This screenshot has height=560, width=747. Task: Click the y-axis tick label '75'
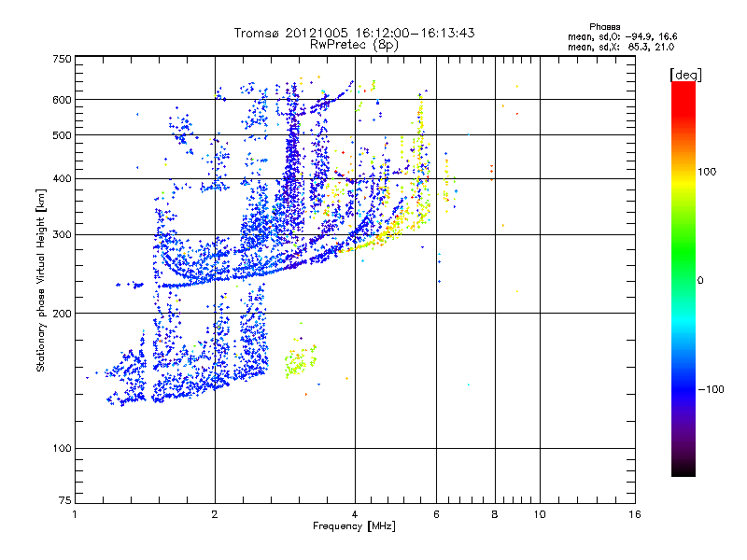pyautogui.click(x=65, y=500)
